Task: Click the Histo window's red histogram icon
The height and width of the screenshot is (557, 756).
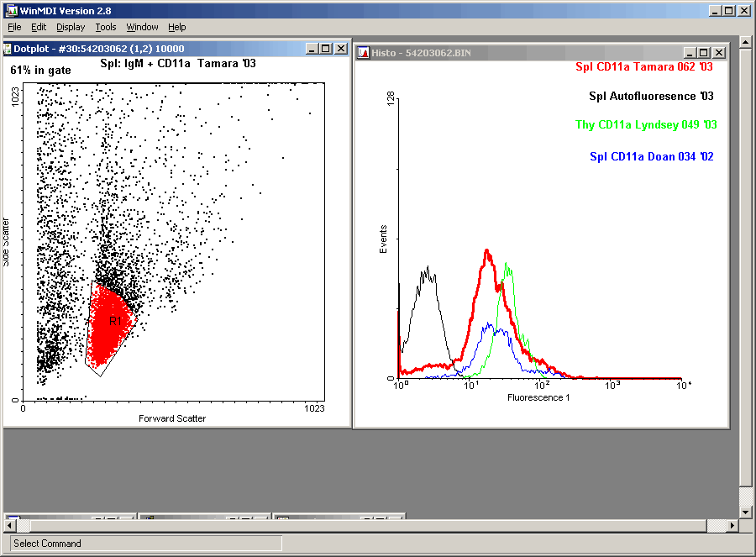Action: click(363, 53)
